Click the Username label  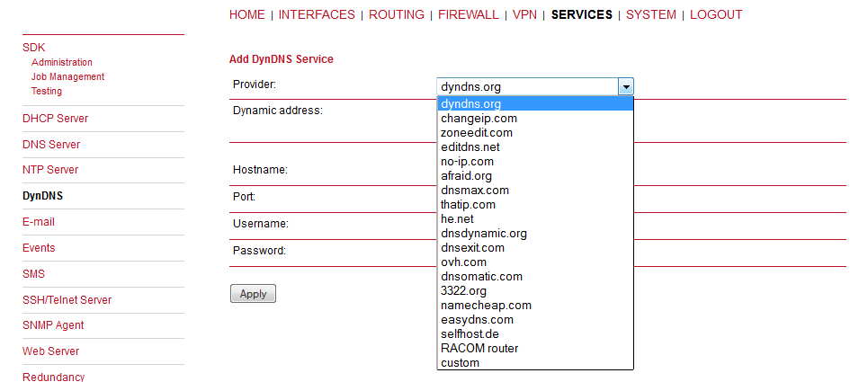coord(261,224)
